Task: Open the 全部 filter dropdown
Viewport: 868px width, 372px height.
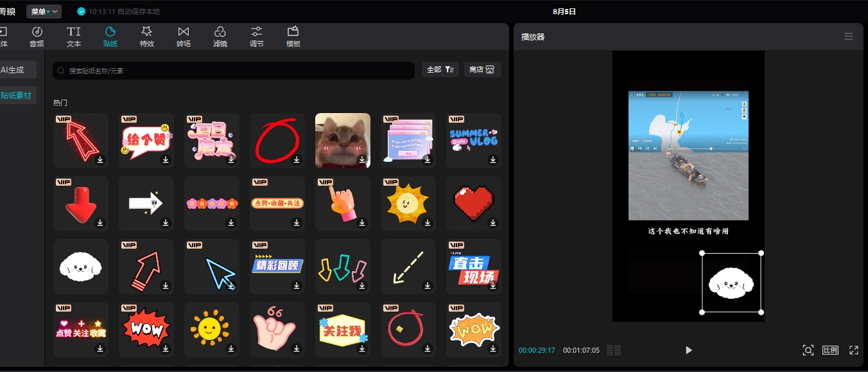Action: 440,69
